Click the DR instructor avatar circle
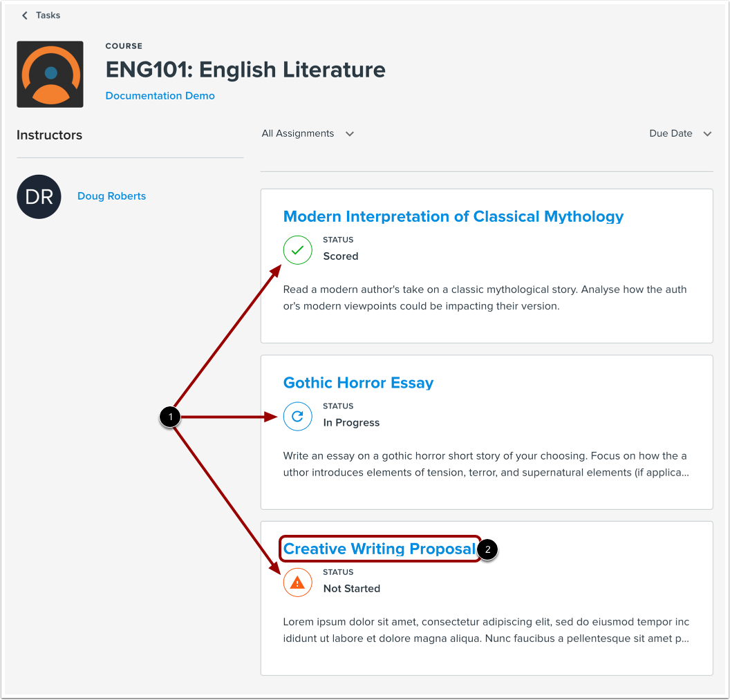Viewport: 730px width, 700px height. (39, 197)
